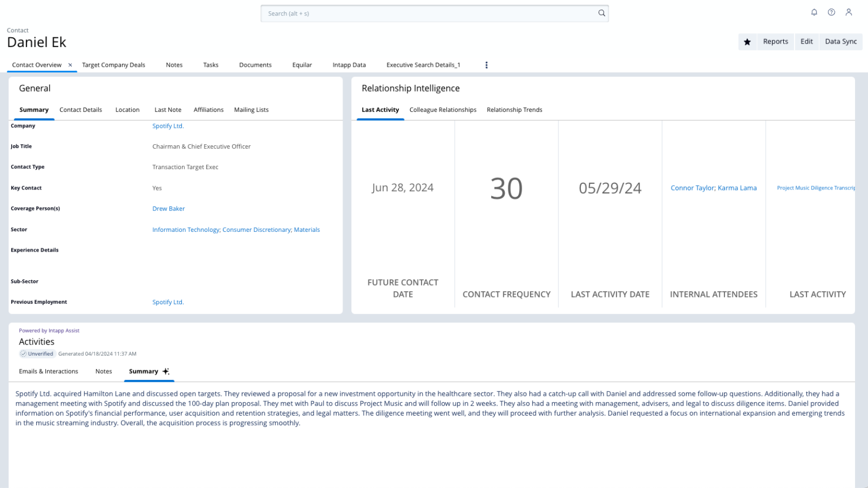The image size is (868, 488).
Task: Close the Contact Overview tab
Action: (70, 65)
